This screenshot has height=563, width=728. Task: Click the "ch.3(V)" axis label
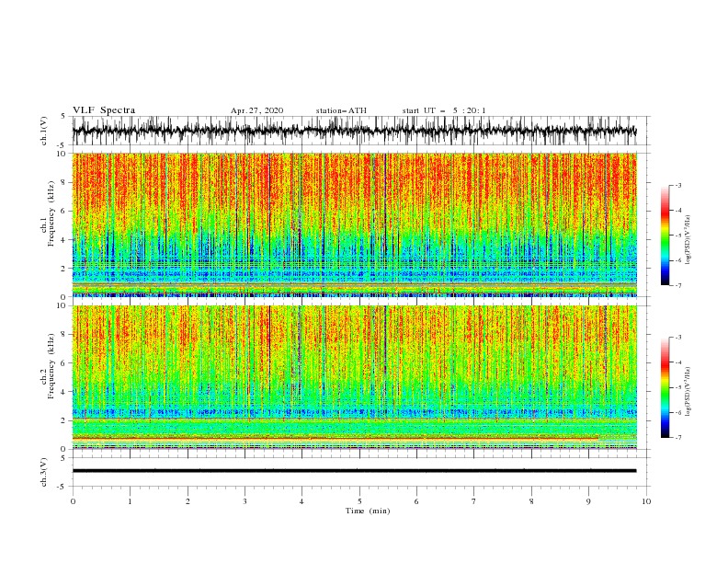[x=44, y=472]
